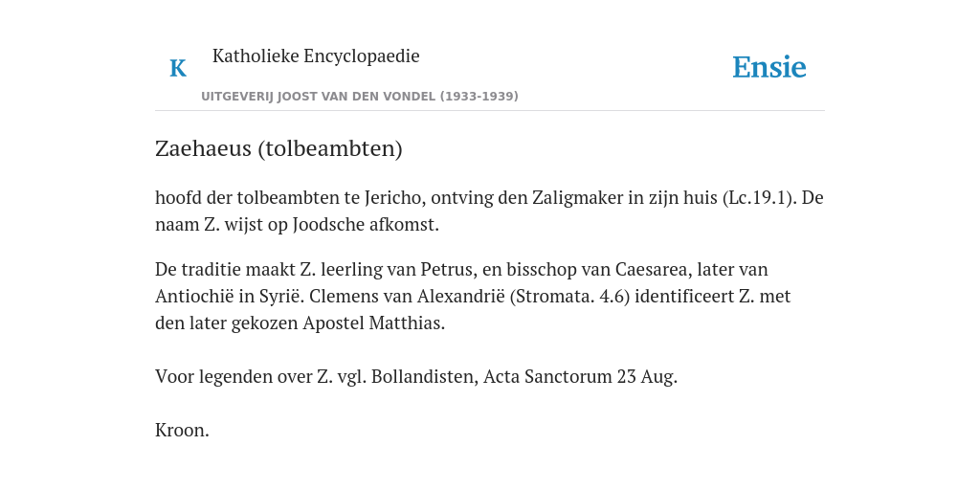980x490 pixels.
Task: Click the Lc.19.1 Bible reference
Action: pyautogui.click(x=759, y=197)
